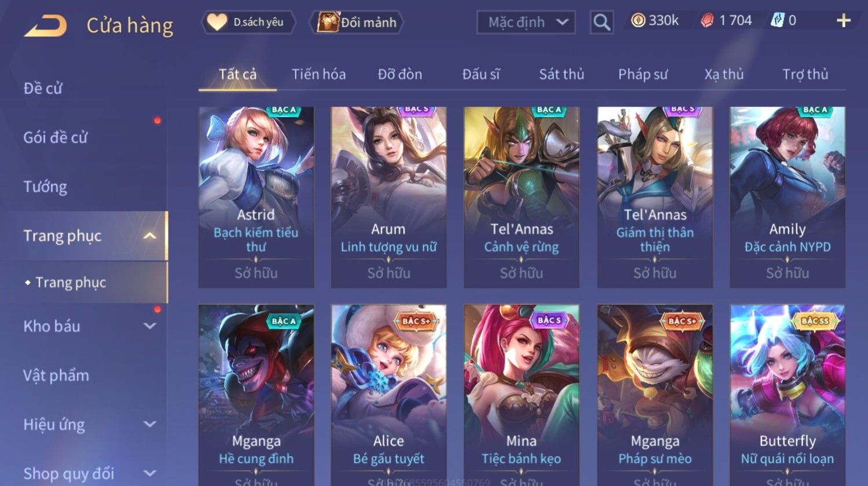868x486 pixels.
Task: Go to Tướng in sidebar
Action: [x=45, y=187]
